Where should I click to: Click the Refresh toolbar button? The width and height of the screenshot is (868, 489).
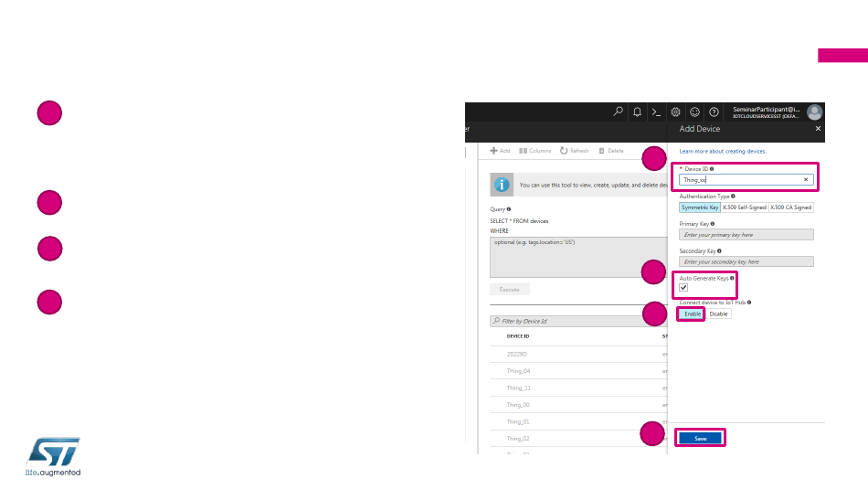574,151
